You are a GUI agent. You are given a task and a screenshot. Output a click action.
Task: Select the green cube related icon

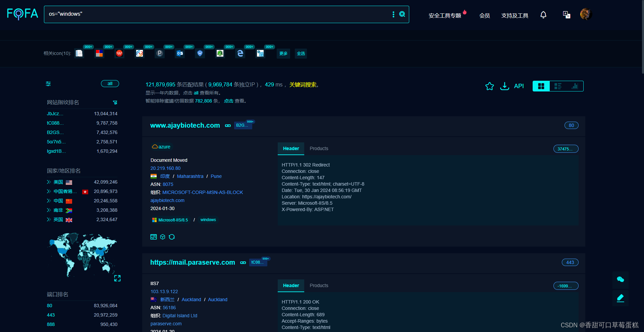tap(220, 53)
